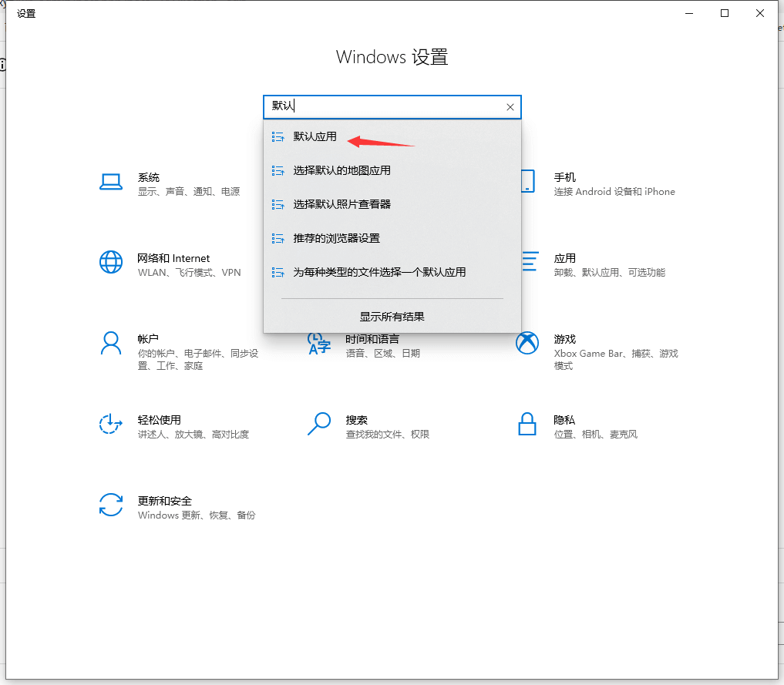The image size is (784, 685).
Task: Open the 搜索 magnifier icon
Action: click(319, 424)
